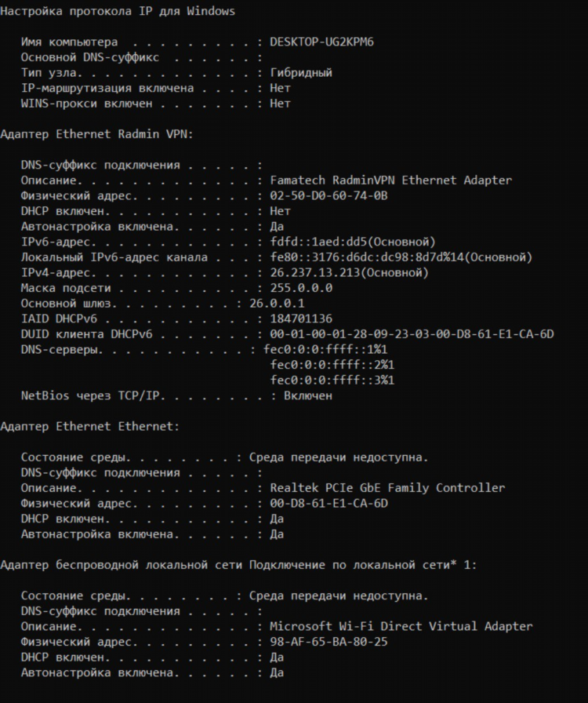The height and width of the screenshot is (703, 588).
Task: Click the link-local address fe80::3176:d6dc:dc98:8d7d%14
Action: point(367,257)
